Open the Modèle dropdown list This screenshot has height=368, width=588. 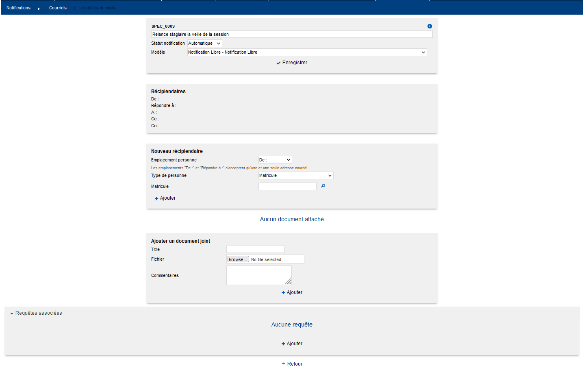[x=307, y=52]
